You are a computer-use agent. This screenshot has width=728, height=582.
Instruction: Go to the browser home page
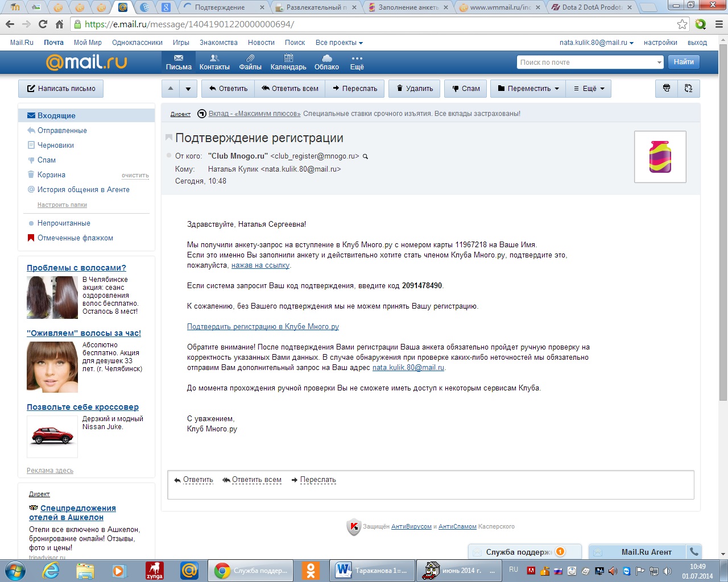pos(59,24)
